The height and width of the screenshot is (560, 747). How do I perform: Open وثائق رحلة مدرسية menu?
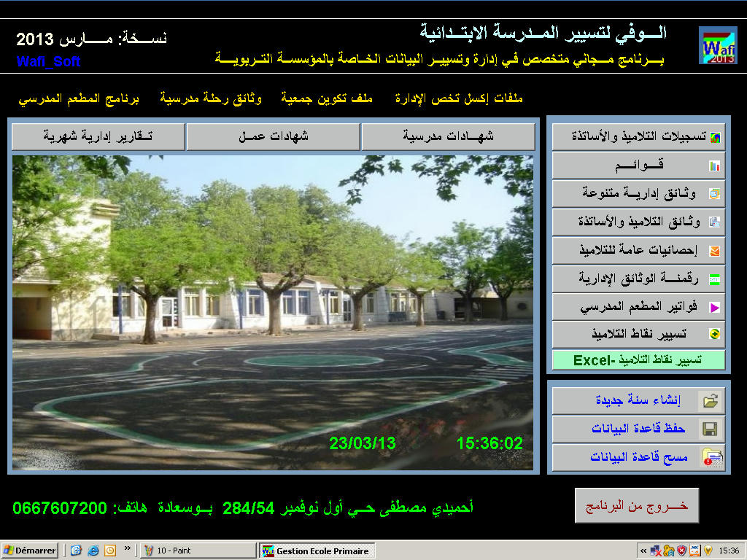pos(211,98)
